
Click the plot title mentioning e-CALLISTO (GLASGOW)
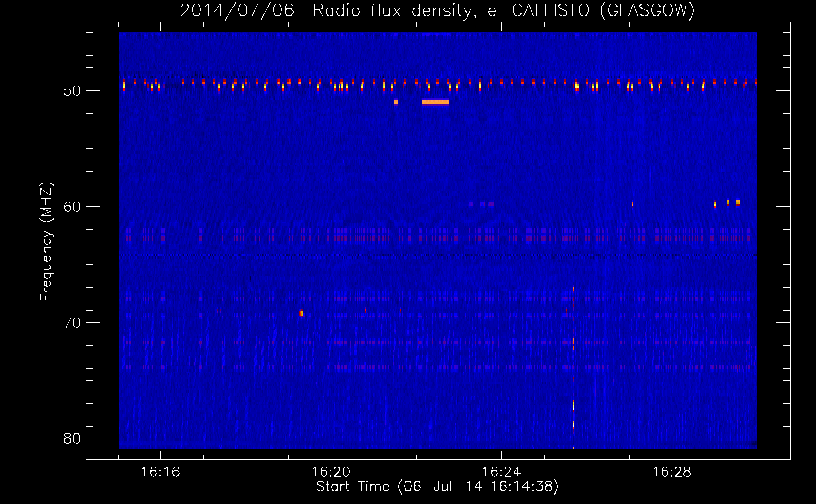point(437,10)
